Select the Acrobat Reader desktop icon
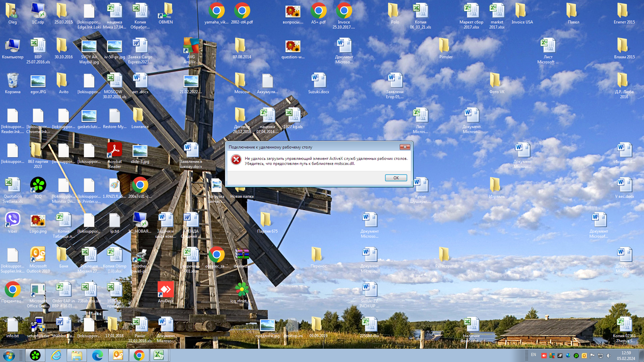644x362 pixels. tap(115, 155)
